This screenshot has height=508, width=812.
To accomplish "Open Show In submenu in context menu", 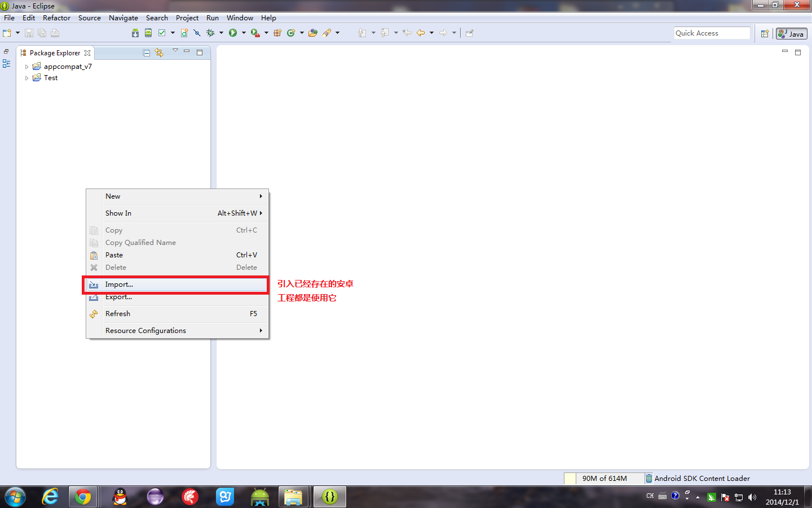I will click(x=177, y=213).
